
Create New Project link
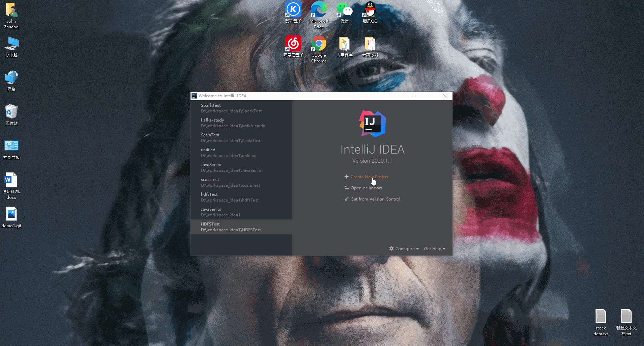(x=369, y=177)
